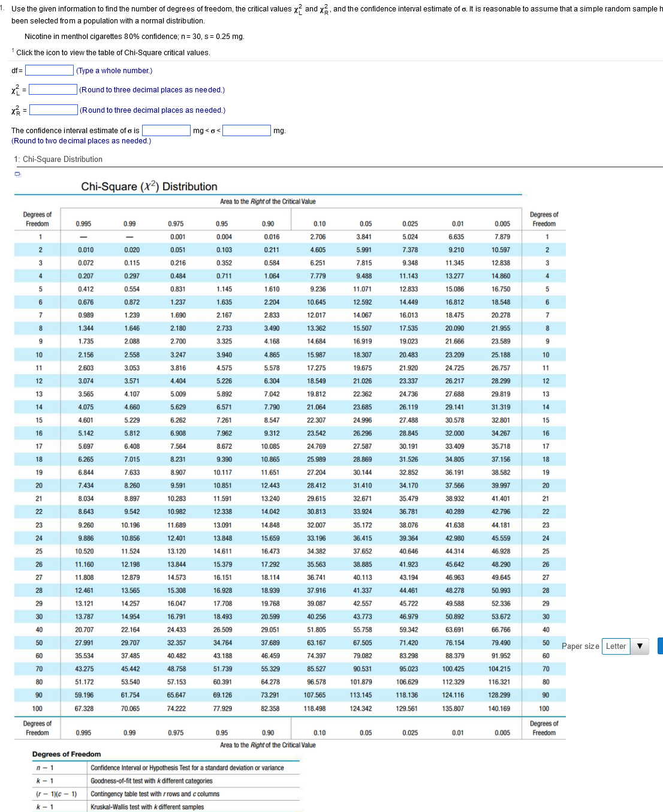Click the left 'Degrees of Freedom' top header
Screen dimensions: 663x812
(37, 219)
